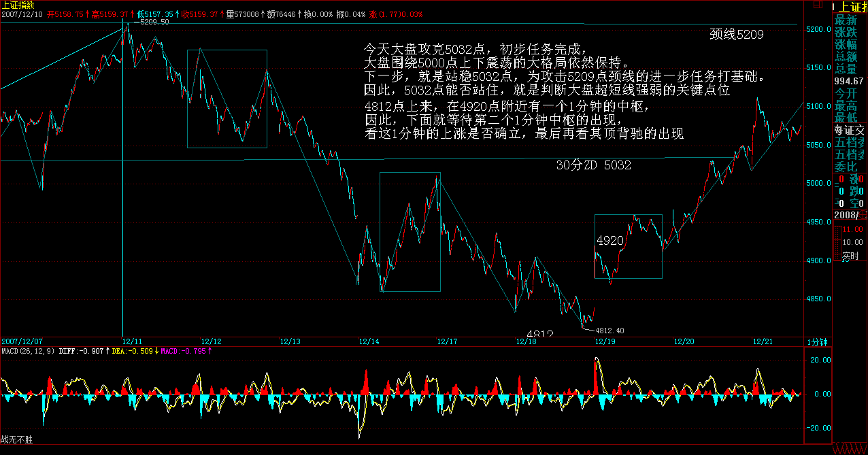Select the 颈线5209 neckline annotation
868x455 pixels.
coord(736,35)
